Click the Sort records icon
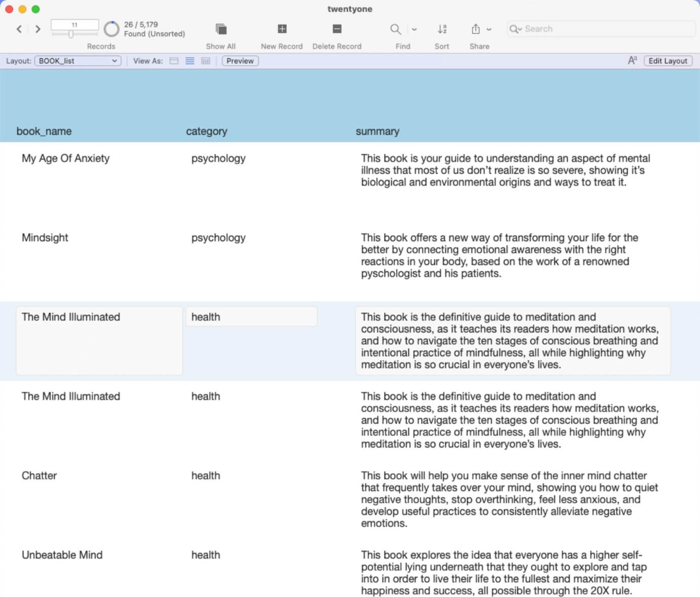The height and width of the screenshot is (597, 700). click(x=442, y=29)
